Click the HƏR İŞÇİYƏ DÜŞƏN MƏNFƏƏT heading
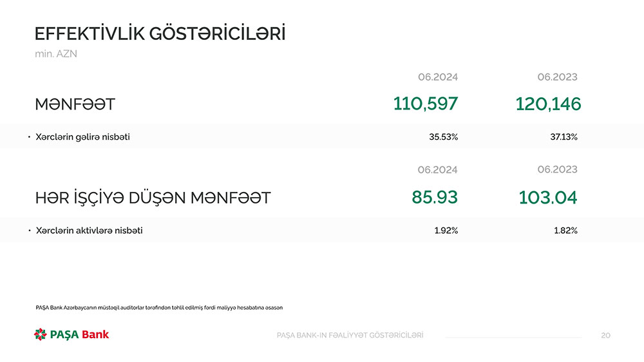Viewport: 644px width, 362px height. [153, 198]
